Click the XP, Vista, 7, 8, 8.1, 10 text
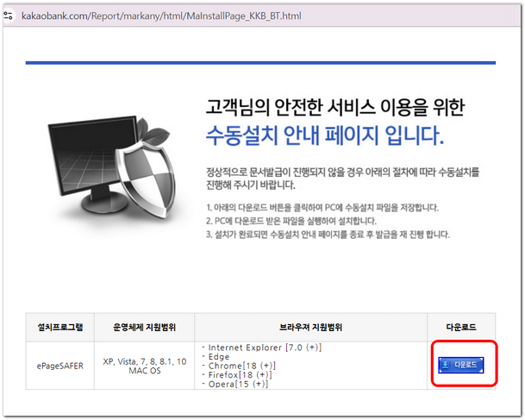Screen dimensions: 525x420 [145, 361]
